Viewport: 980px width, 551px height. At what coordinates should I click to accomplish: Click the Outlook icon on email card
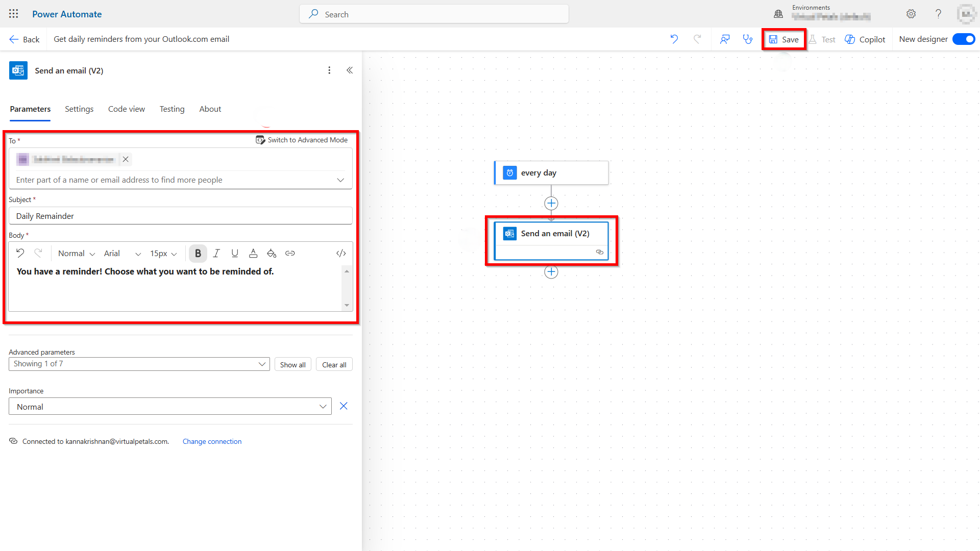point(510,234)
